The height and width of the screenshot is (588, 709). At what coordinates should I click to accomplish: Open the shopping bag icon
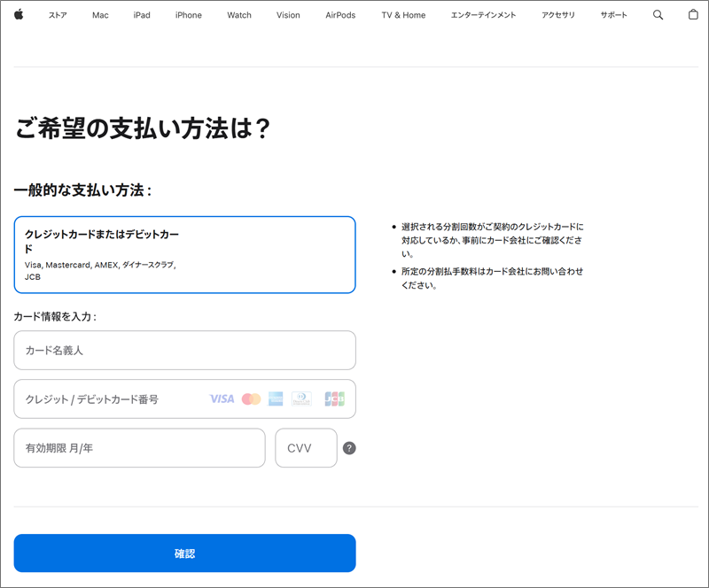pos(693,15)
